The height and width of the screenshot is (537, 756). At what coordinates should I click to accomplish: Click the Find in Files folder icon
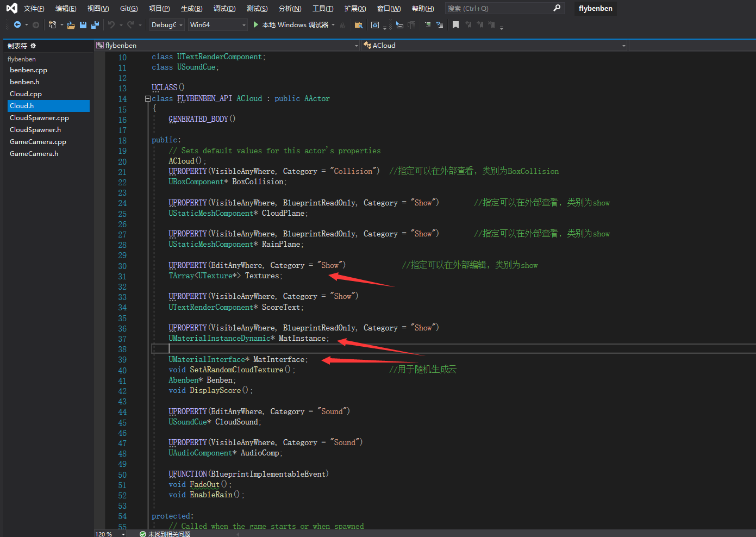click(x=358, y=25)
